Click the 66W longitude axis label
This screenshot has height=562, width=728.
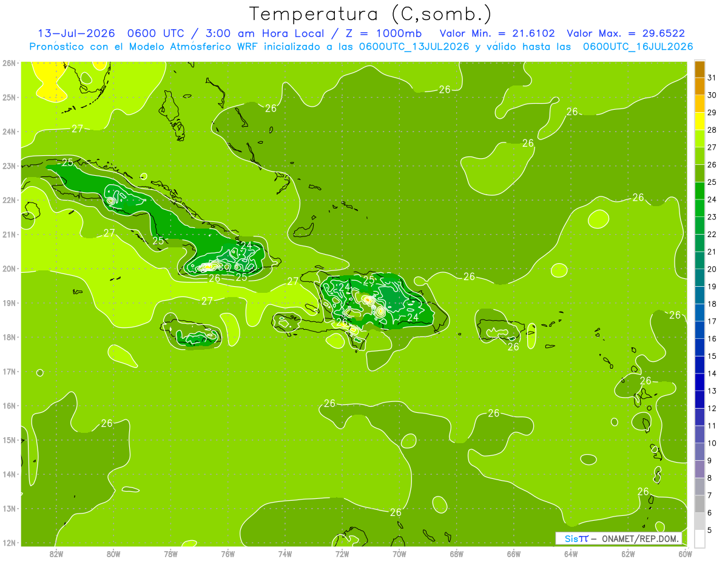(514, 554)
